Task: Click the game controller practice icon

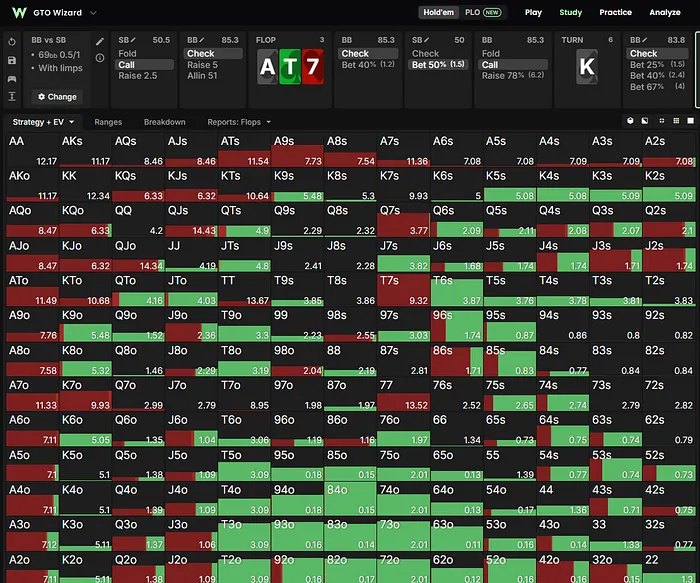Action: [x=12, y=79]
